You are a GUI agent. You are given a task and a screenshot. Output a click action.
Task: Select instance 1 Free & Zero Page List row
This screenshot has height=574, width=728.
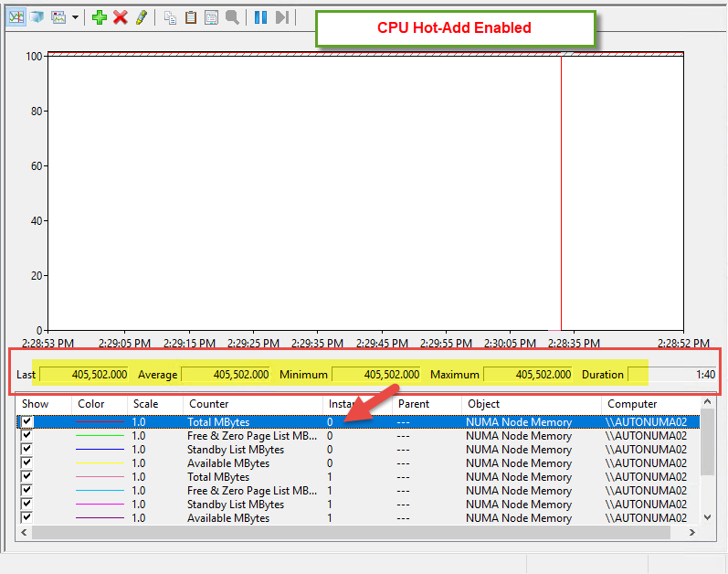(248, 491)
